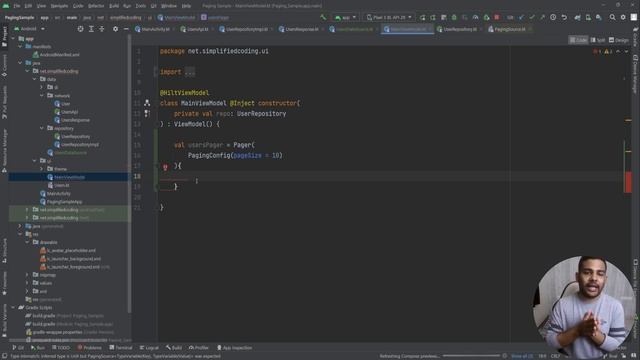Open Logcat tool window in bottom bar

[149, 348]
